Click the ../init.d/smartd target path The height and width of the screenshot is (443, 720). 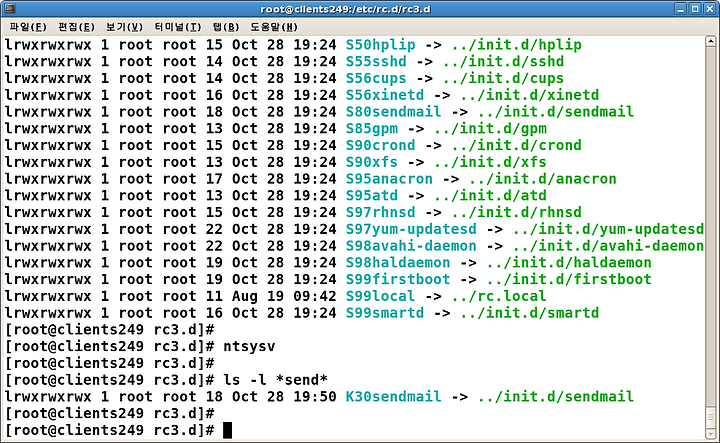pos(529,313)
